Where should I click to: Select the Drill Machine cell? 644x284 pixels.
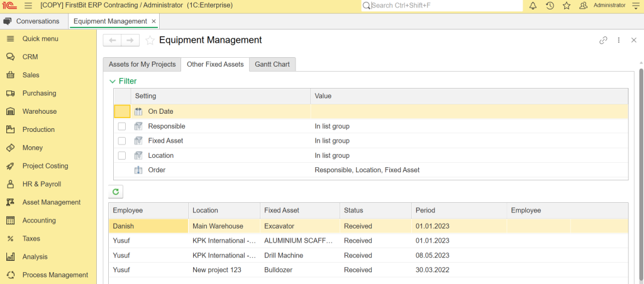point(300,255)
